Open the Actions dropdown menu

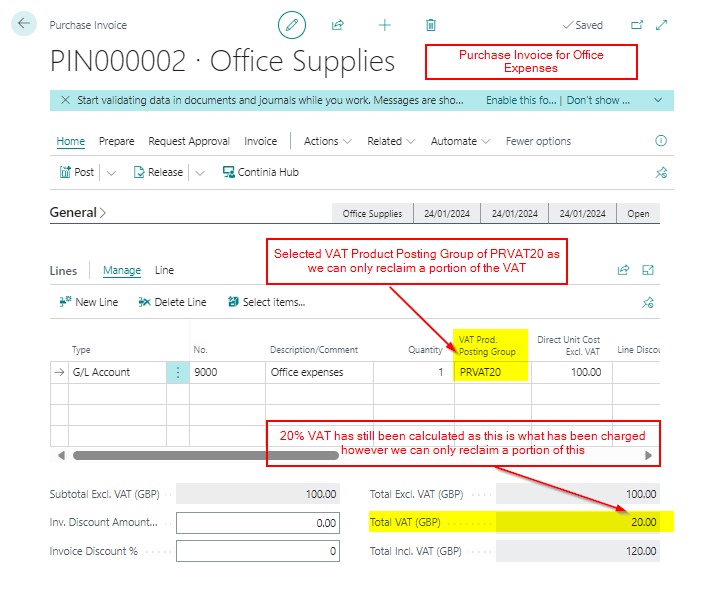[328, 141]
